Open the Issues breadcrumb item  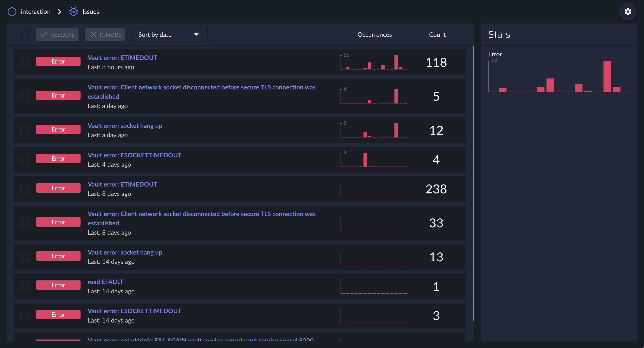pos(91,12)
